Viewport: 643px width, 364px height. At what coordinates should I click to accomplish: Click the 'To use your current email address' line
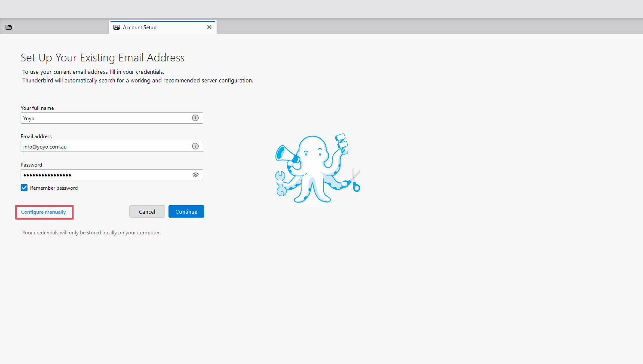click(93, 72)
